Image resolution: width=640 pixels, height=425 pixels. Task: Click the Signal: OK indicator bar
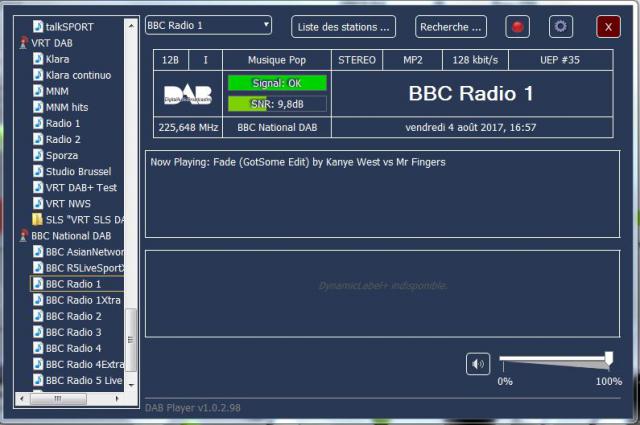(277, 83)
